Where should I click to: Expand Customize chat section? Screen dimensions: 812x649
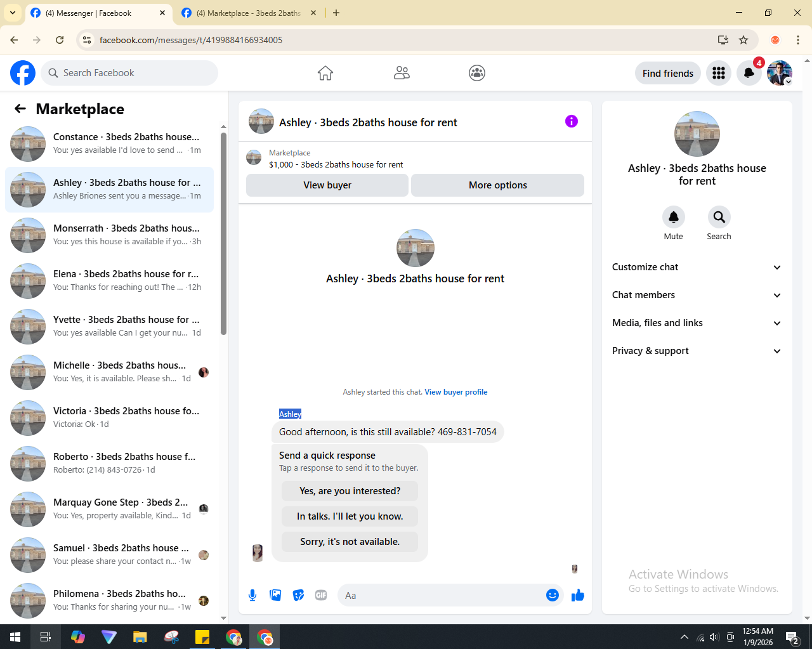coord(697,267)
